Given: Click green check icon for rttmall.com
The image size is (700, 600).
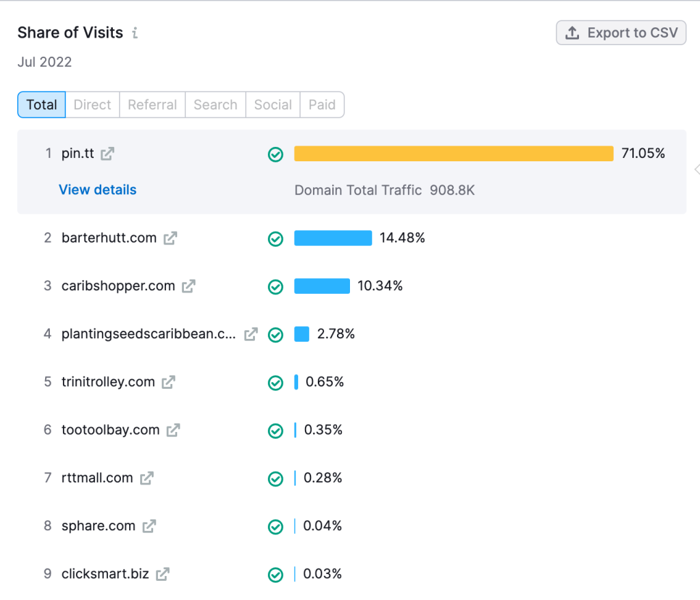Looking at the screenshot, I should click(x=275, y=478).
